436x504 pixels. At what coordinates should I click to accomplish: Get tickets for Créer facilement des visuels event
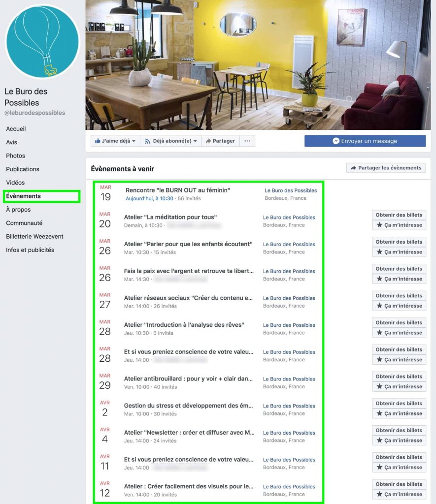pos(399,484)
